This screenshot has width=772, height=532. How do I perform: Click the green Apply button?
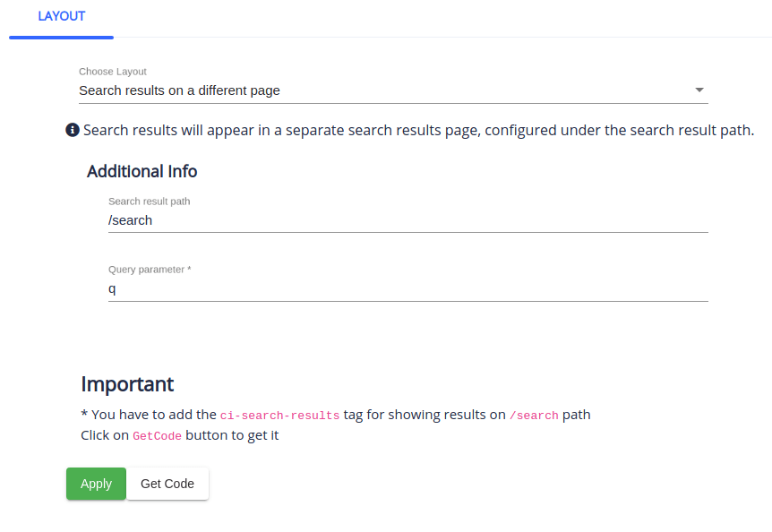(x=96, y=483)
